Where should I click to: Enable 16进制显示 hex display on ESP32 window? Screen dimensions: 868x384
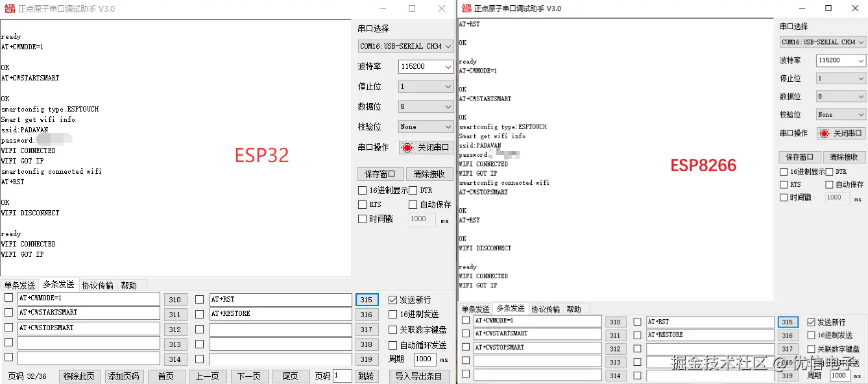362,190
